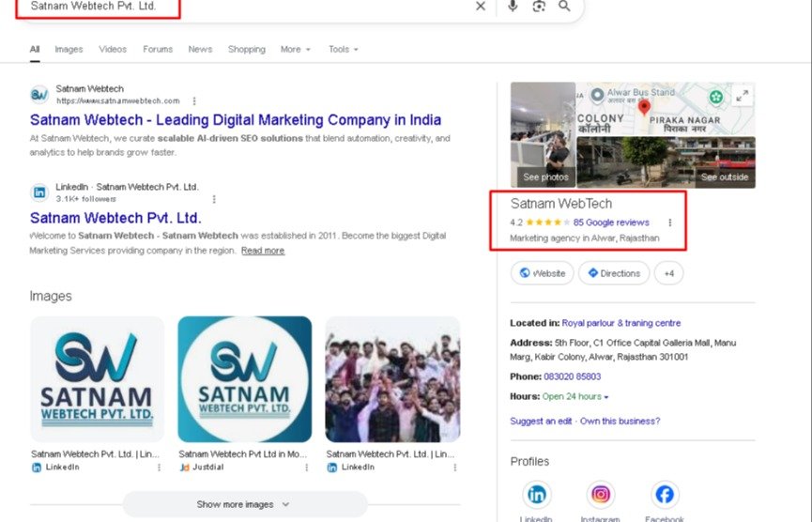Viewport: 812px width, 522px height.
Task: Clear the search box with the X icon
Action: (481, 7)
